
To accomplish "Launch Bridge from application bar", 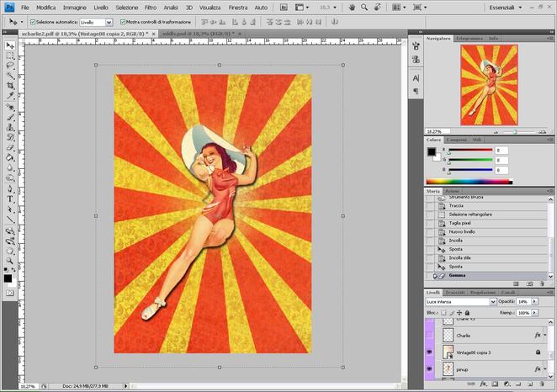I will (x=284, y=7).
